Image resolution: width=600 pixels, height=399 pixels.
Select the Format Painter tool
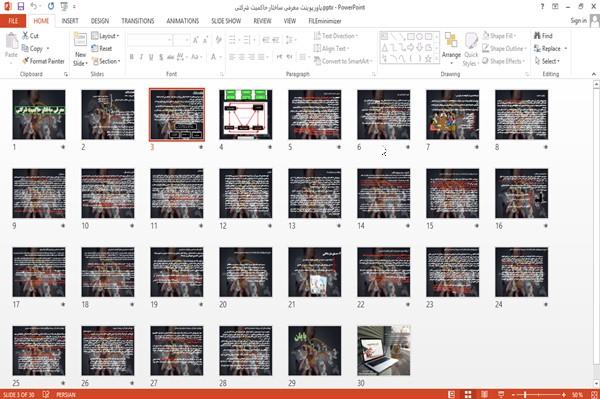(x=43, y=61)
